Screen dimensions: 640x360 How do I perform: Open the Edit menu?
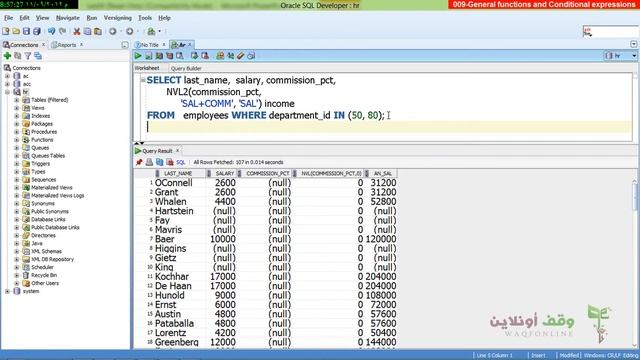coord(24,18)
